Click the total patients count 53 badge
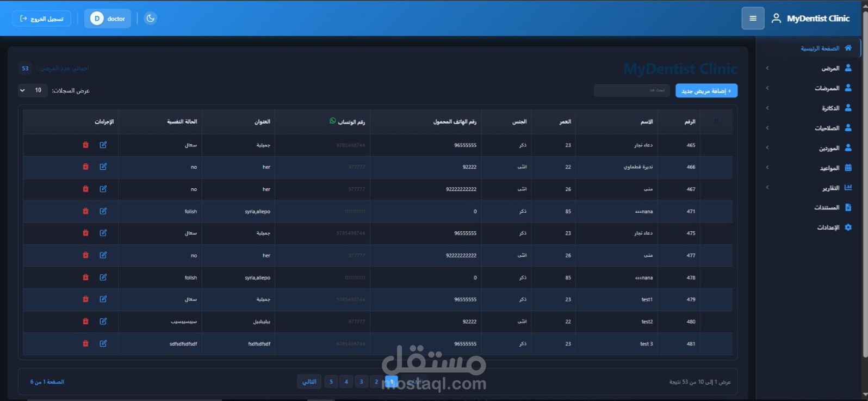This screenshot has height=401, width=868. pyautogui.click(x=25, y=68)
